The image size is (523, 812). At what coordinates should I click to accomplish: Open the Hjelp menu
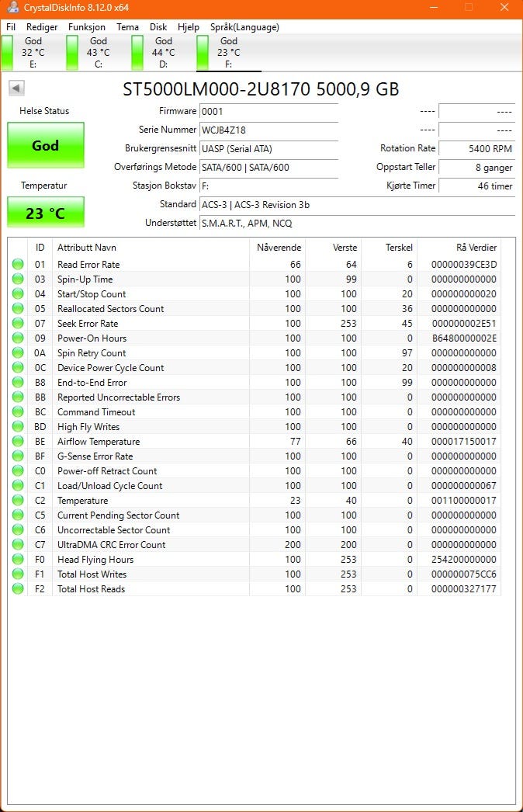[188, 27]
